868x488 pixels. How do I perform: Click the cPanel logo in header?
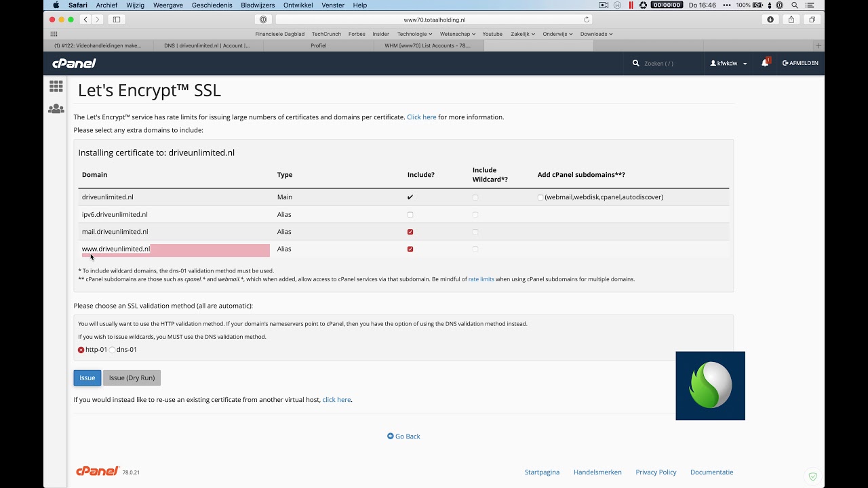pos(75,63)
